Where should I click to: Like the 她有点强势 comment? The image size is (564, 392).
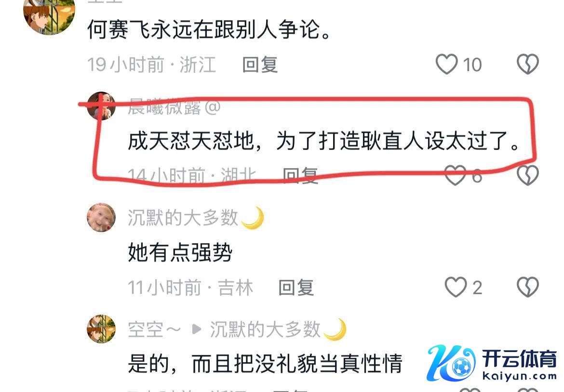point(456,287)
